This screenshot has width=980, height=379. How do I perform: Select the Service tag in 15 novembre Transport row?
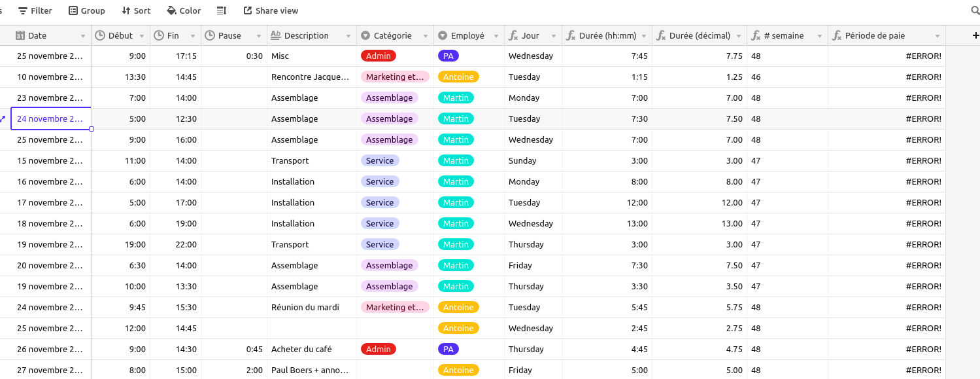coord(380,161)
